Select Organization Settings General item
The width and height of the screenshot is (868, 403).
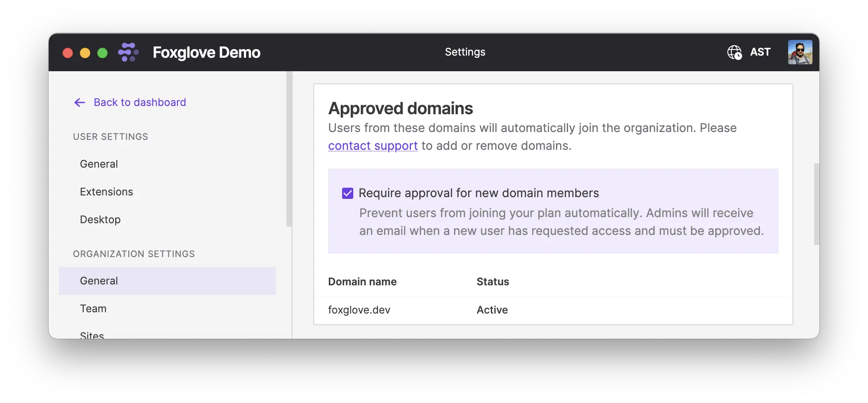(167, 281)
